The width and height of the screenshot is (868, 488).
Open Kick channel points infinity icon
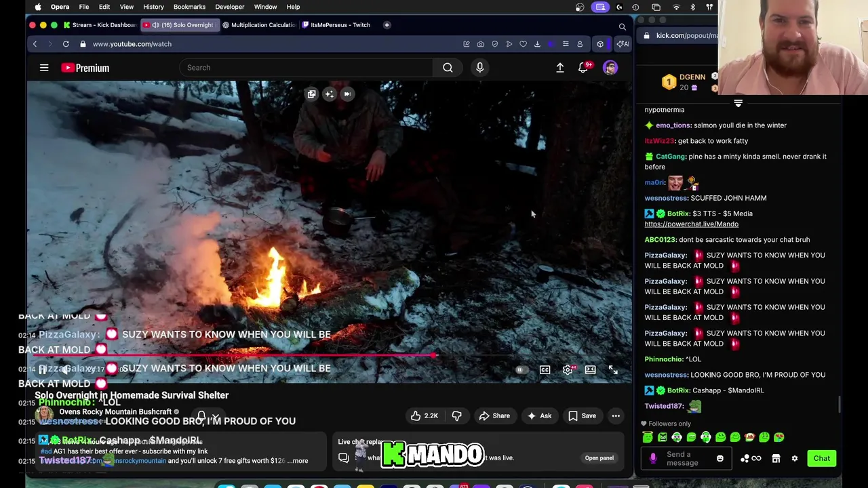[x=756, y=459]
